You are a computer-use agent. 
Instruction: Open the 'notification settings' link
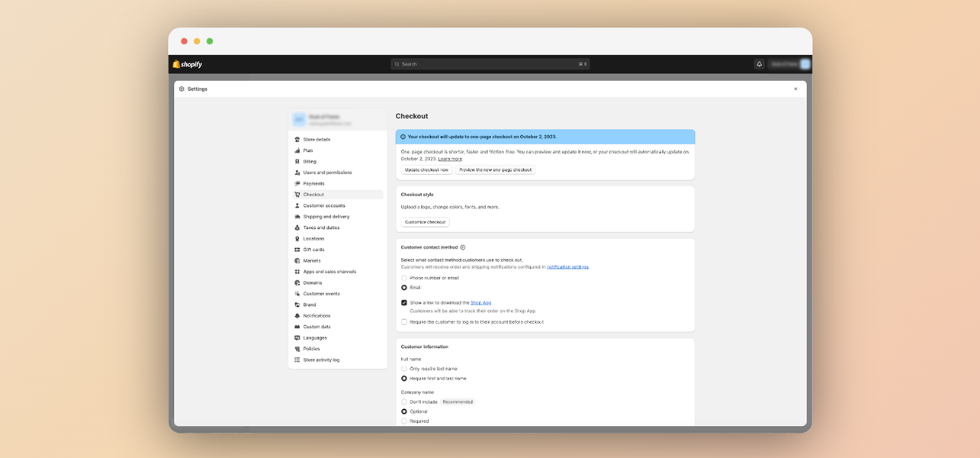tap(567, 267)
